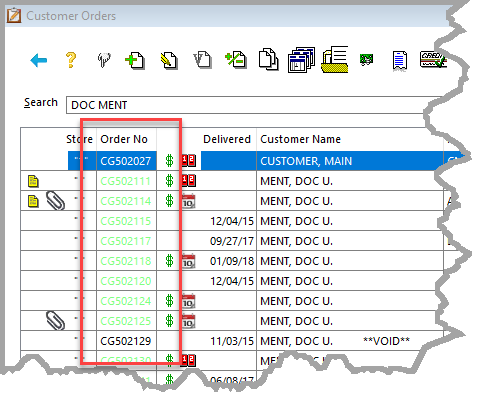The height and width of the screenshot is (411, 488).
Task: Click the add new order icon
Action: pos(135,60)
